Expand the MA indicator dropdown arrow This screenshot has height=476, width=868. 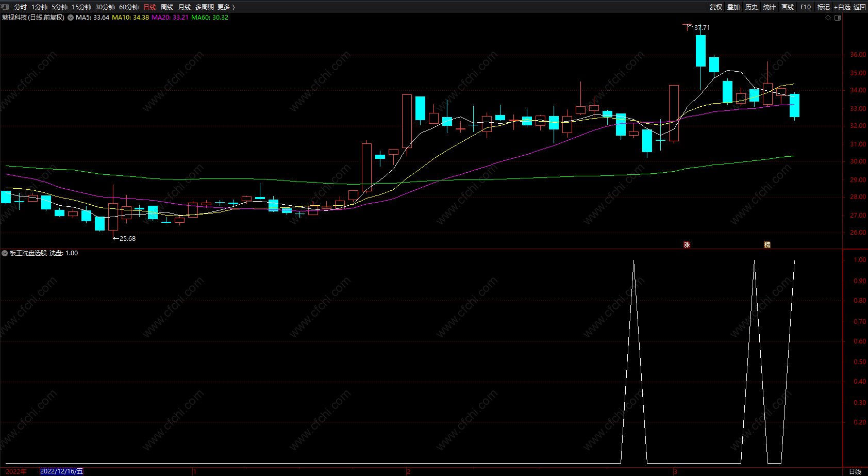(x=71, y=18)
